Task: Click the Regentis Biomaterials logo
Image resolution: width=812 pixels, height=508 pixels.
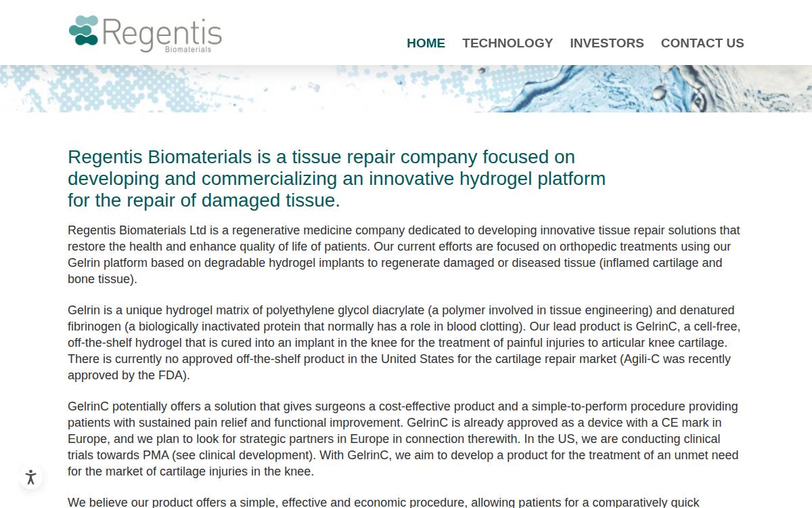Action: click(x=145, y=34)
